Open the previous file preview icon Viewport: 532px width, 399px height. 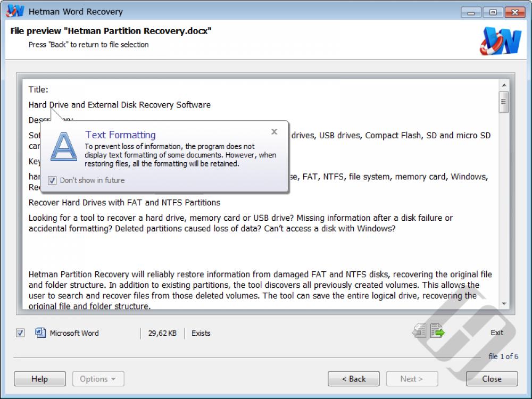tap(420, 330)
